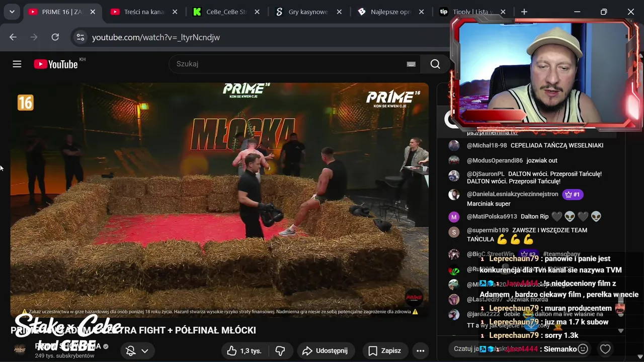Screen dimensions: 644x362
Task: Open @DanielaLesniakzyciezinnejstron chat author
Action: click(x=513, y=194)
